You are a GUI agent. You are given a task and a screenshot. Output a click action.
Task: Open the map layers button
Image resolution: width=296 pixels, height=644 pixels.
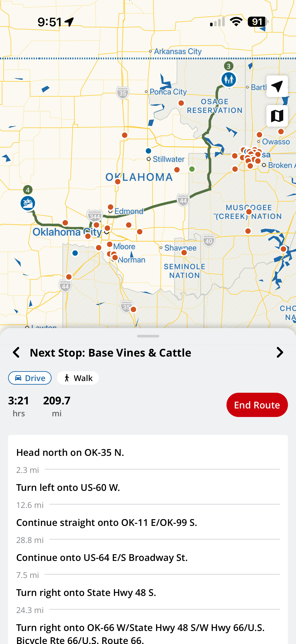coord(277,116)
